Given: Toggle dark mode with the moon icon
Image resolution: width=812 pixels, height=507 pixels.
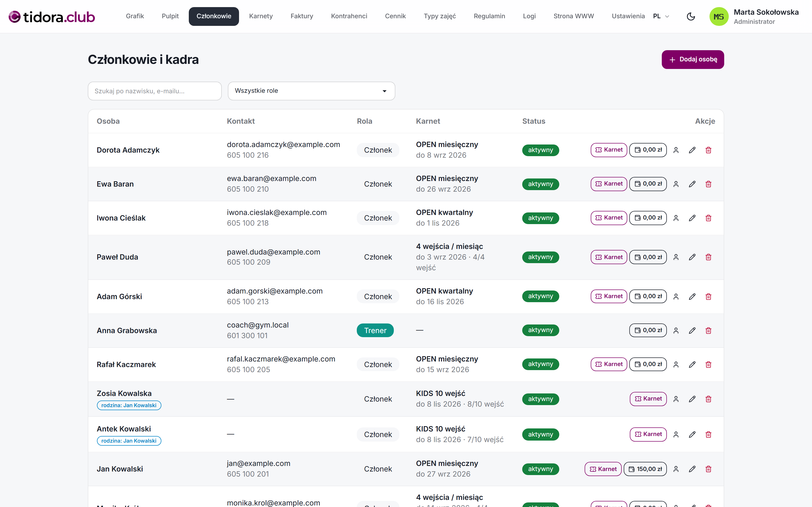Looking at the screenshot, I should pos(691,16).
